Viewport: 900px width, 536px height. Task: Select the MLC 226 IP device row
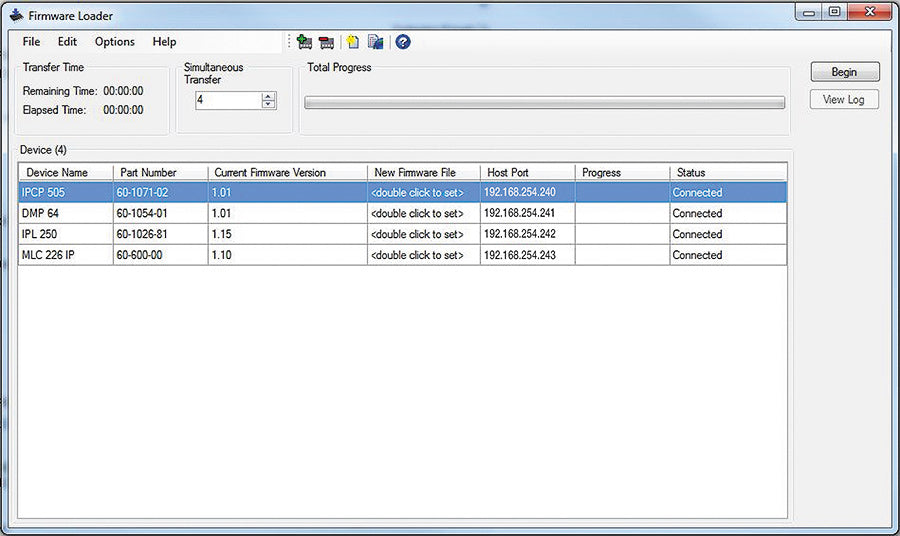[402, 255]
